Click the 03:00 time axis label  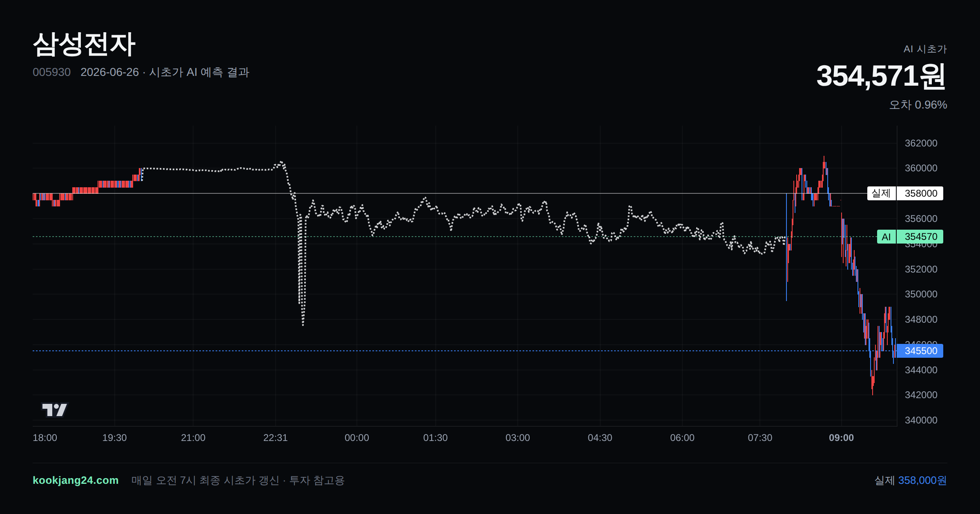click(518, 438)
